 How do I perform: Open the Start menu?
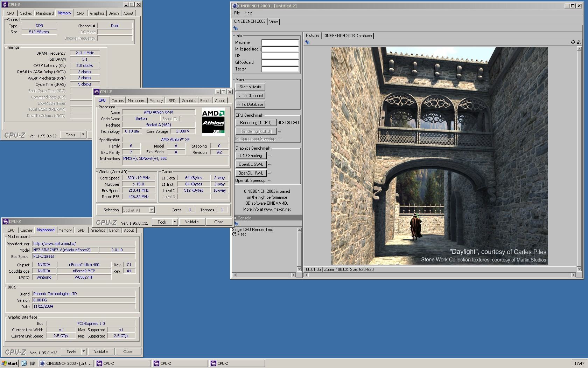(10, 363)
